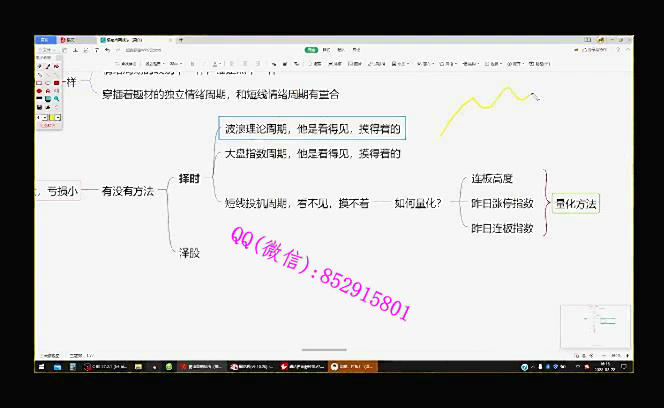Click the minimap thumbnail in the bottom-right corner

[595, 326]
